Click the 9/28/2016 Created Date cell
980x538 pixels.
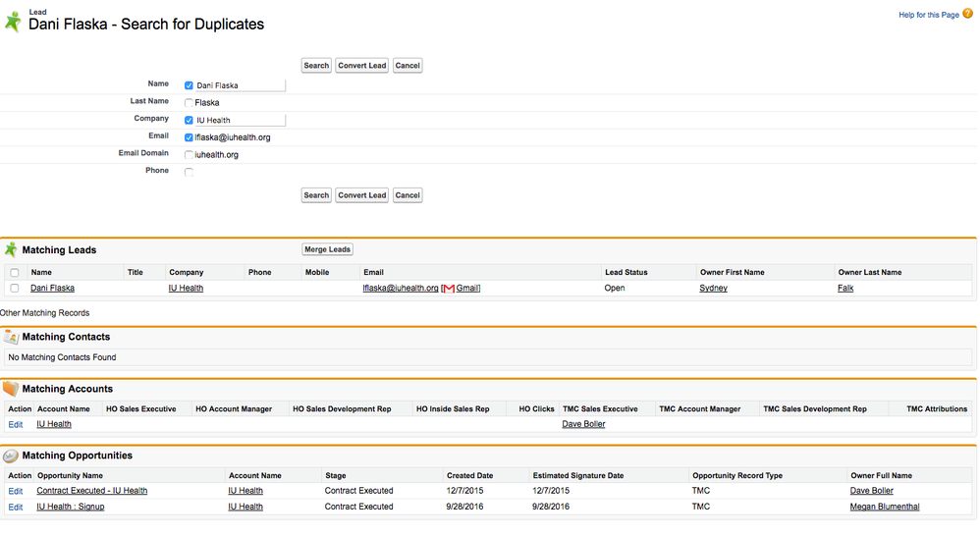(465, 507)
